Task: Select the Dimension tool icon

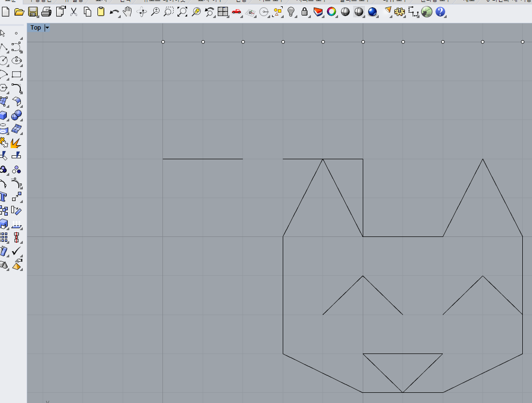Action: tap(413, 12)
